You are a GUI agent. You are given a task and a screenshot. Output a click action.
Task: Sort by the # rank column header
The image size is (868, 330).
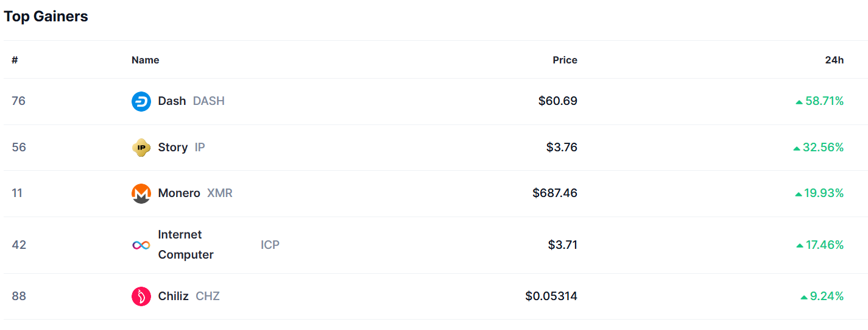coord(15,60)
